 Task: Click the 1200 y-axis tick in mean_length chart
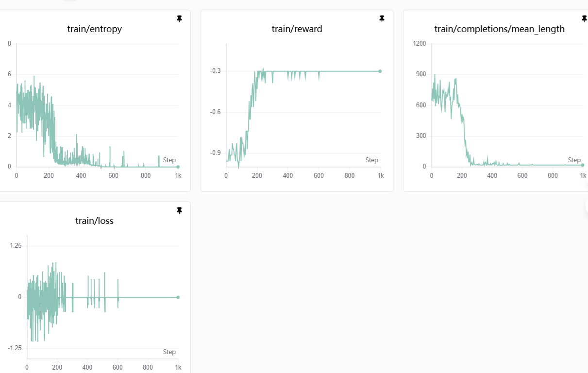click(x=419, y=44)
